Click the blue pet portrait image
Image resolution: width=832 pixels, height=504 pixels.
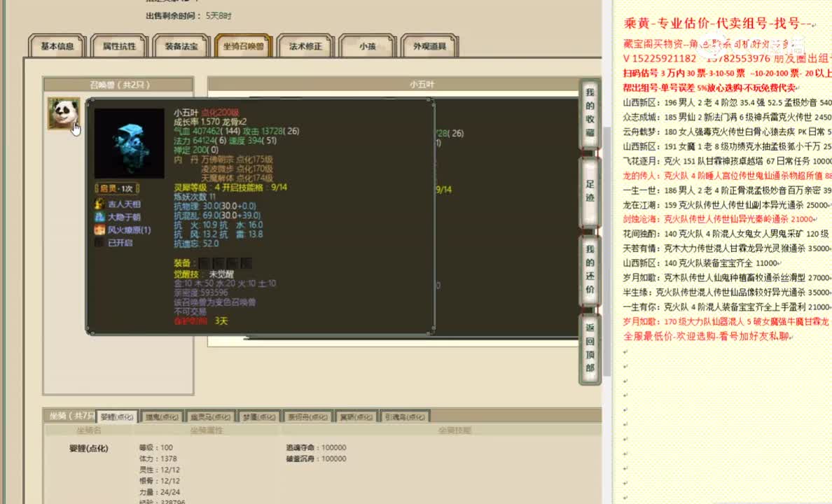(129, 143)
